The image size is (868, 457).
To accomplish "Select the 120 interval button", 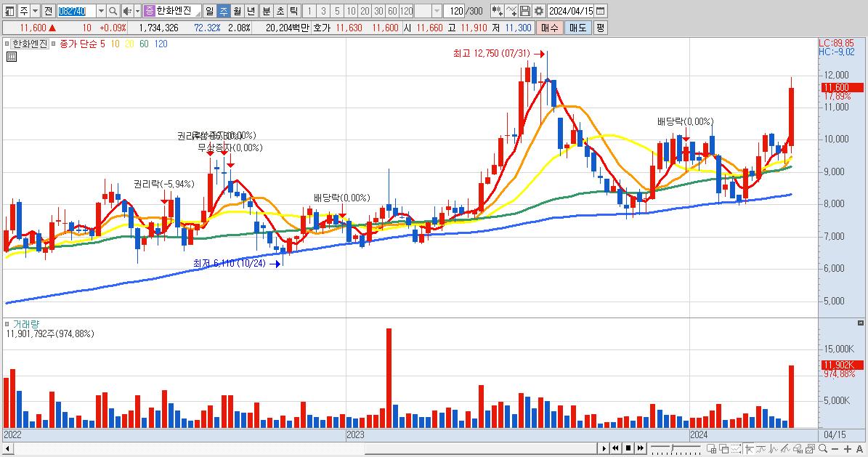I will click(x=406, y=10).
